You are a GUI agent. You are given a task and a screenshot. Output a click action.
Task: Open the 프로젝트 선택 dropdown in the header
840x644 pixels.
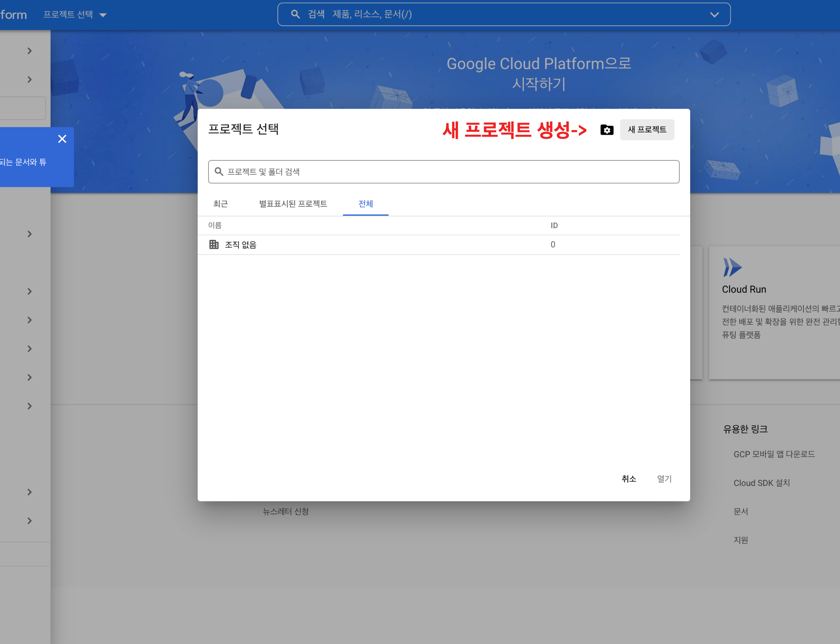pyautogui.click(x=75, y=15)
